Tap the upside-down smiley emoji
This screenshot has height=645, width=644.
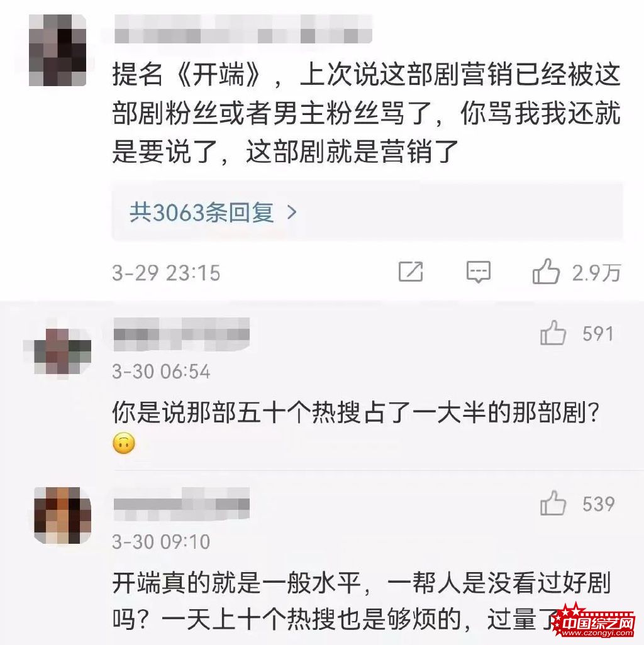click(x=123, y=443)
